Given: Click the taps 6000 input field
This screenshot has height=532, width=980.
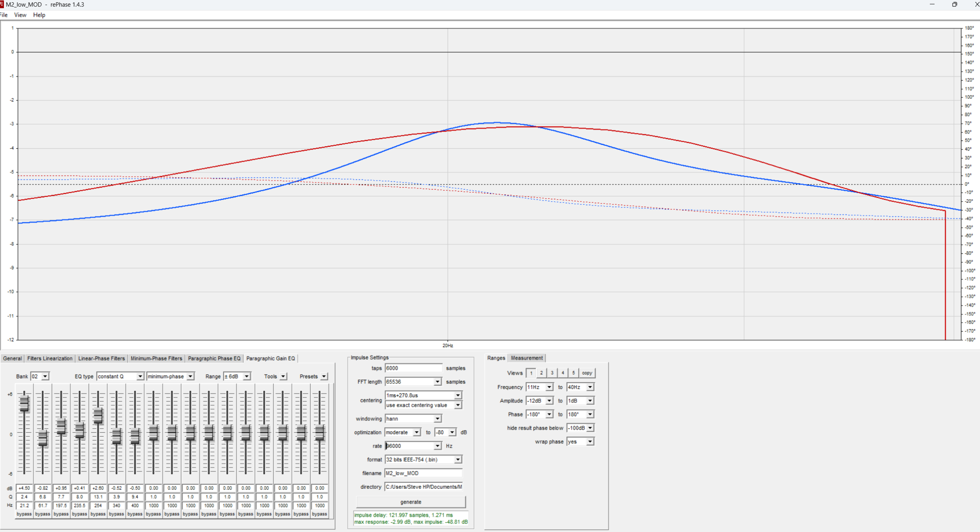Looking at the screenshot, I should click(414, 368).
